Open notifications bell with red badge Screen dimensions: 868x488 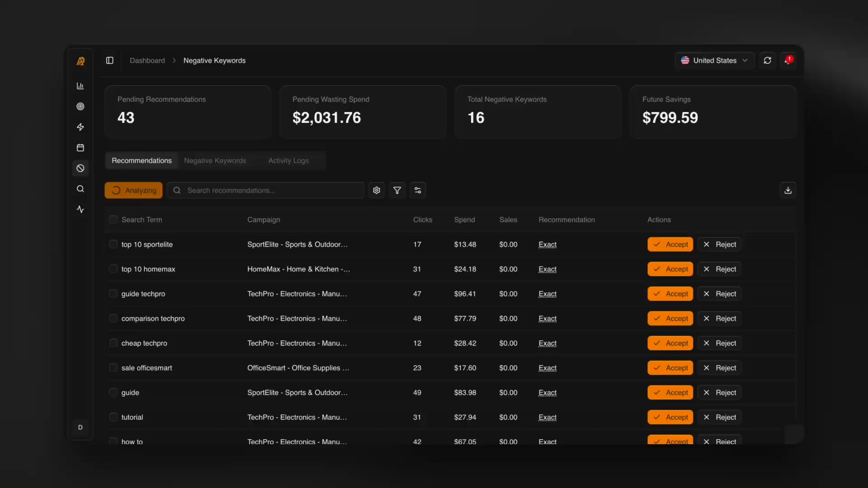[x=788, y=61]
